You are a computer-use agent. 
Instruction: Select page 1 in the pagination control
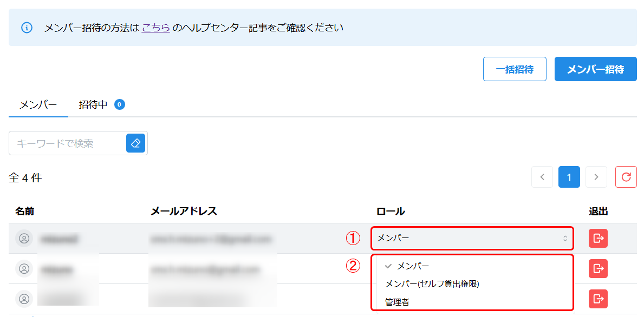click(x=569, y=177)
